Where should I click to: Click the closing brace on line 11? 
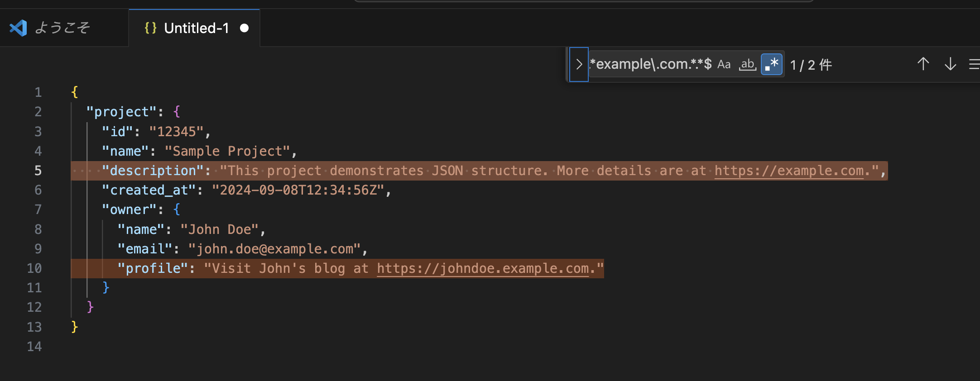point(106,288)
